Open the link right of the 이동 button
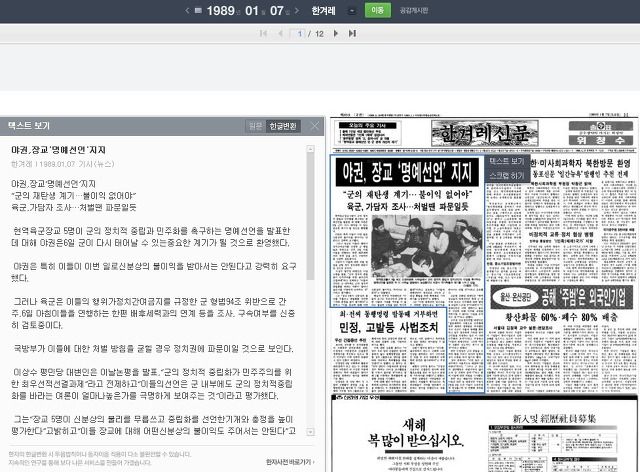Image resolution: width=640 pixels, height=472 pixels. point(413,11)
